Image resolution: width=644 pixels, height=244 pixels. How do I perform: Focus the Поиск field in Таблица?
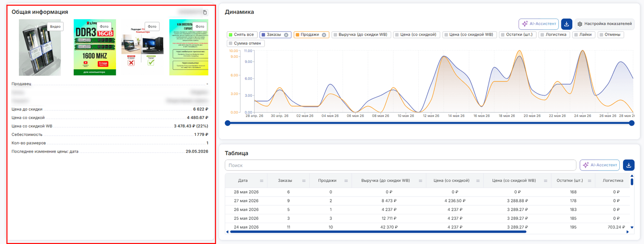(x=400, y=165)
